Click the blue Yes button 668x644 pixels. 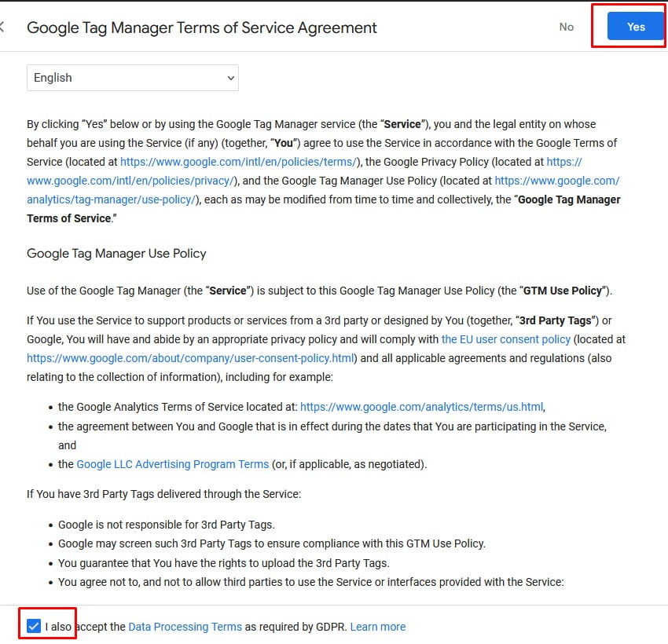[636, 27]
